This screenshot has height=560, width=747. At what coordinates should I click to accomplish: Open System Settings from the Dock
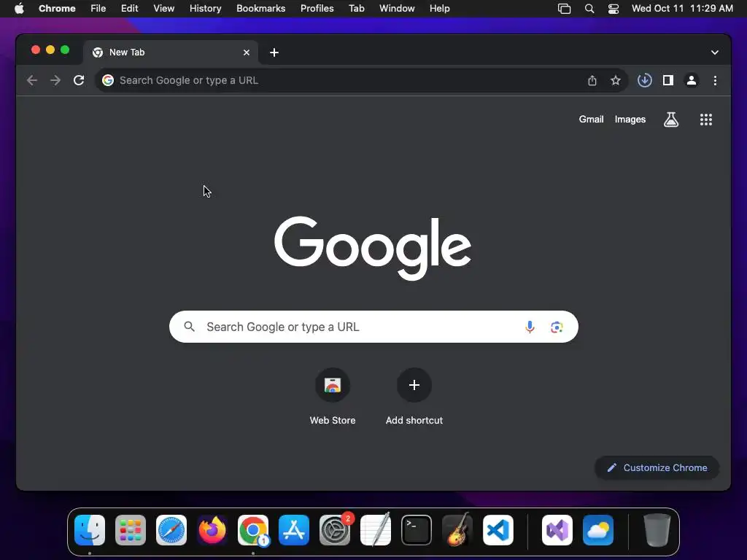tap(334, 530)
